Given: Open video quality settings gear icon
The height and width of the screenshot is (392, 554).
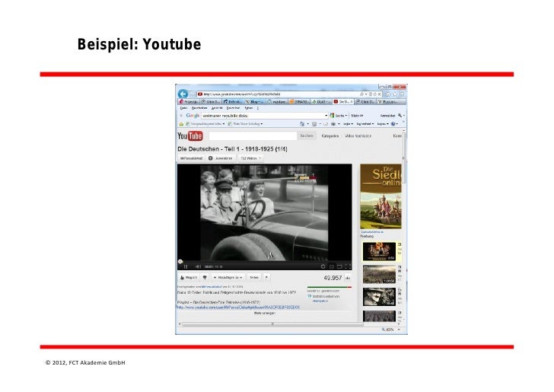Looking at the screenshot, I should 323,266.
